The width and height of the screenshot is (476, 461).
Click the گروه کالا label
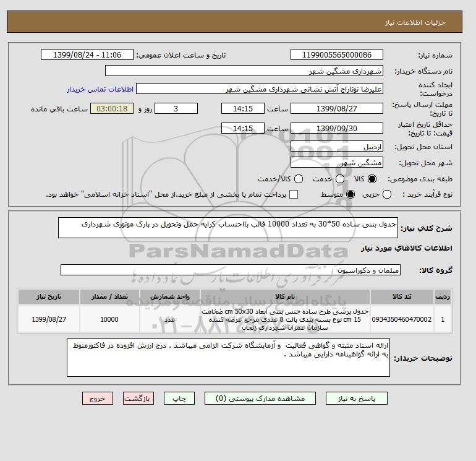436,270
